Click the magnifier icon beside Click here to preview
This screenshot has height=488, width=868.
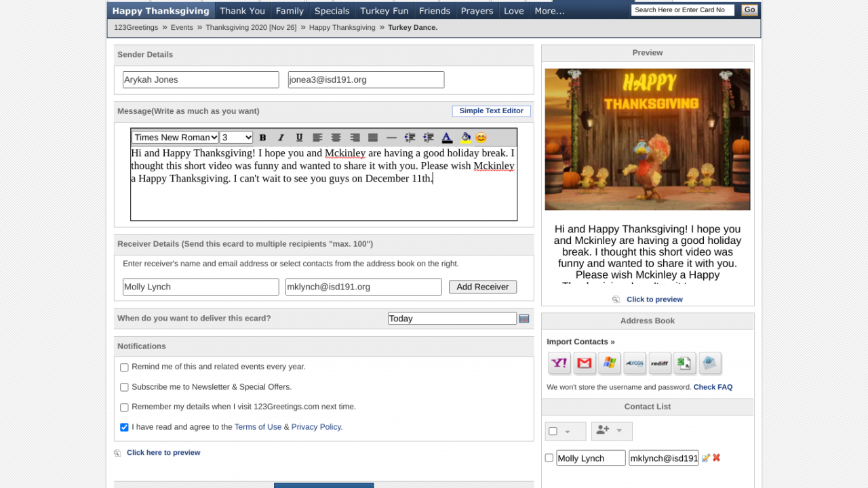click(x=117, y=453)
